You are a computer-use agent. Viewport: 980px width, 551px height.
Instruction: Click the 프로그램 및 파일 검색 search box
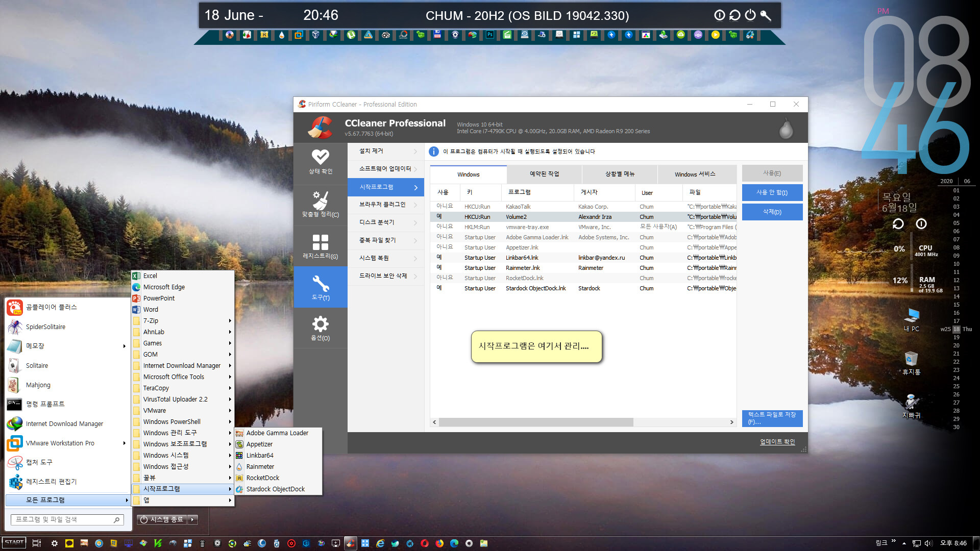[67, 519]
